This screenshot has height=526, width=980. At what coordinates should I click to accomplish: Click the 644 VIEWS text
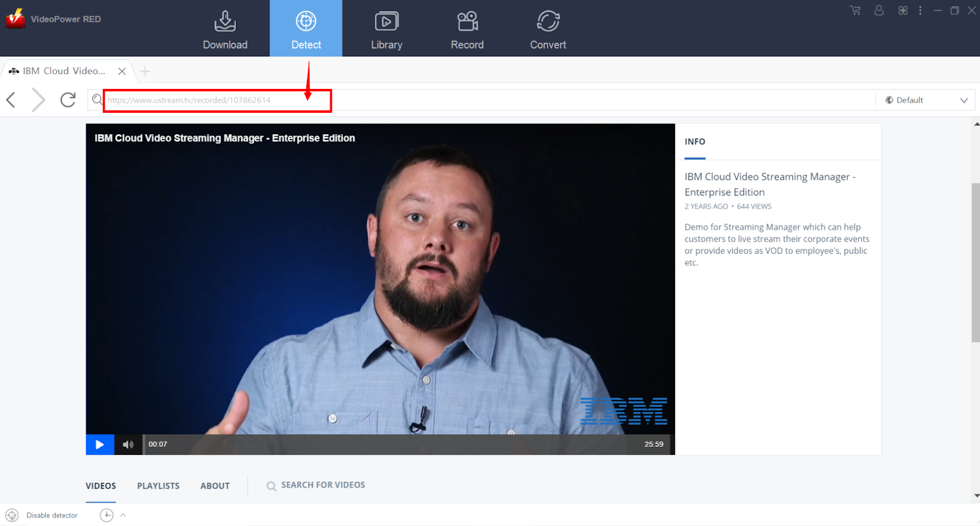pos(754,207)
